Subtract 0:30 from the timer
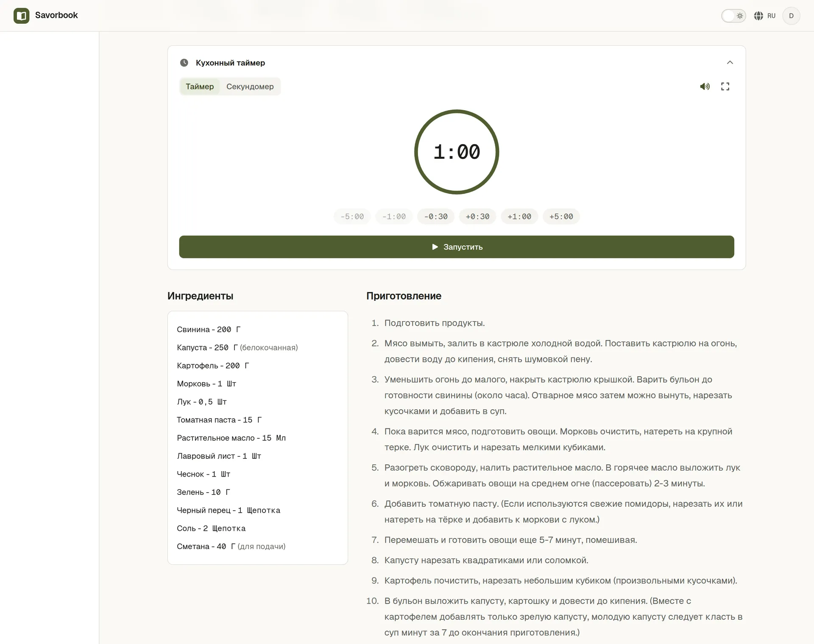Viewport: 814px width, 644px height. (x=436, y=217)
